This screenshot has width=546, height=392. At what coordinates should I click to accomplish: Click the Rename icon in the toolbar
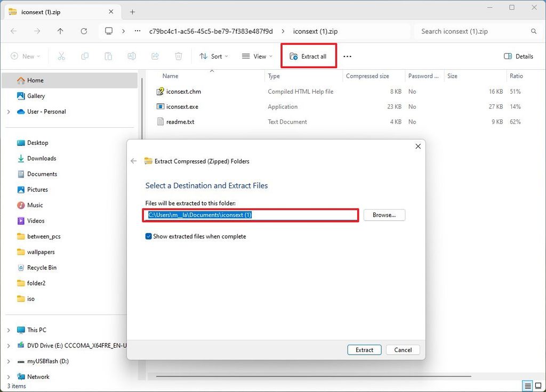tap(132, 56)
